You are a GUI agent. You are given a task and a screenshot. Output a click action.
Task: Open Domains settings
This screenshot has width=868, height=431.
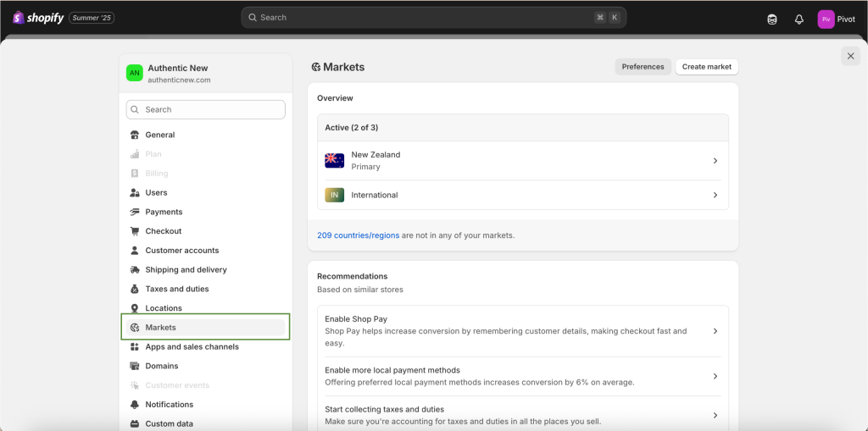(206, 367)
